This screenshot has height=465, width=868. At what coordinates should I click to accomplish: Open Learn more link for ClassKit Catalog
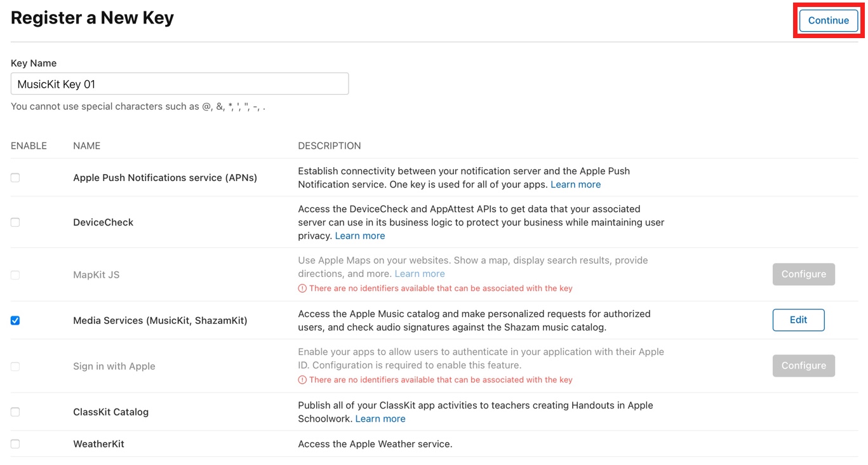coord(380,419)
